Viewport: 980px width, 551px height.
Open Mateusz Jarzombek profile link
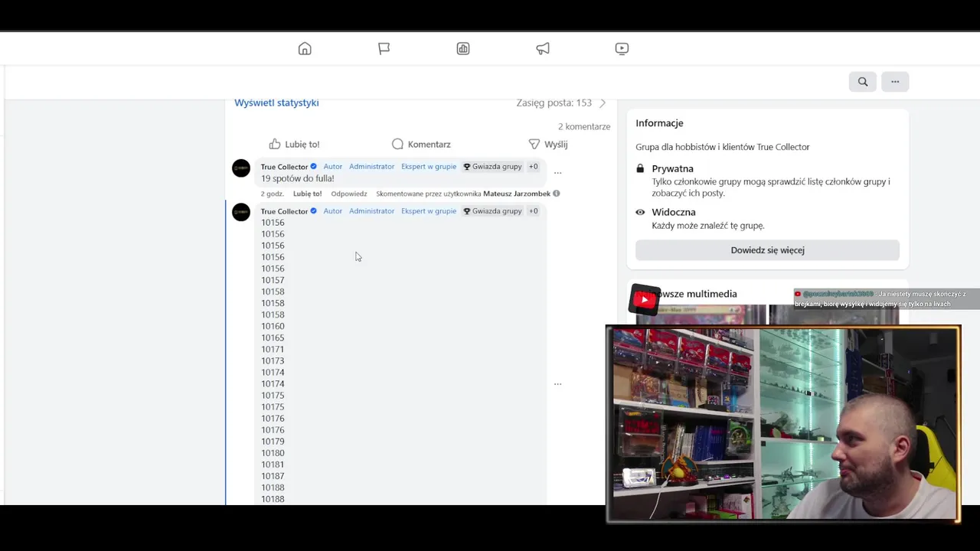(517, 194)
